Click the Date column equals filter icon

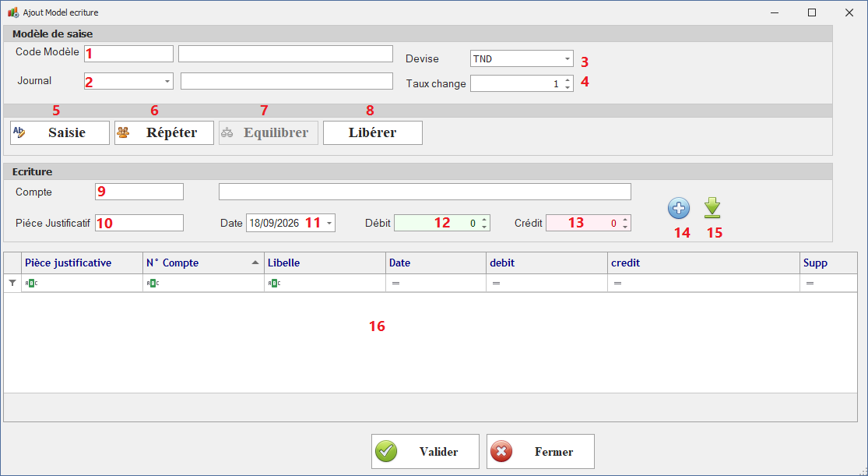click(395, 283)
